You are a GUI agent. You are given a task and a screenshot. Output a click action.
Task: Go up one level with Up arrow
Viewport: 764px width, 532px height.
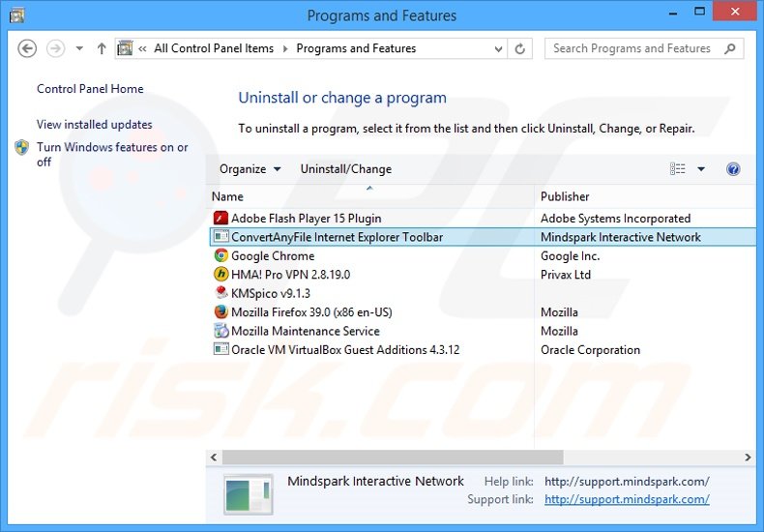[102, 48]
